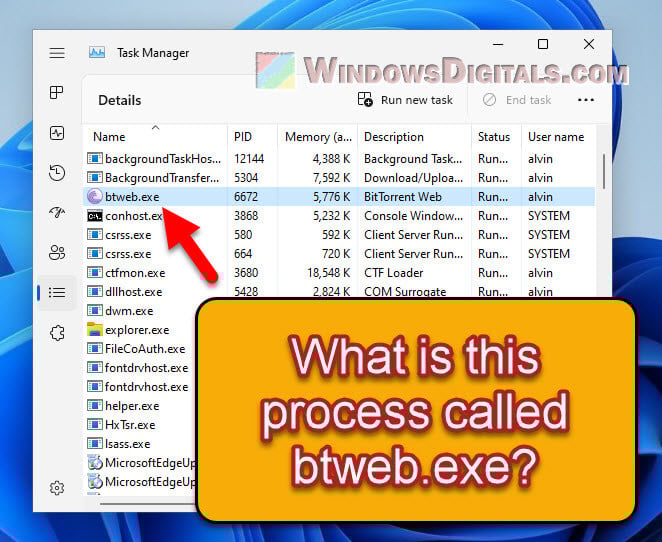Minimize the Task Manager window
The height and width of the screenshot is (542, 662).
coord(498,44)
